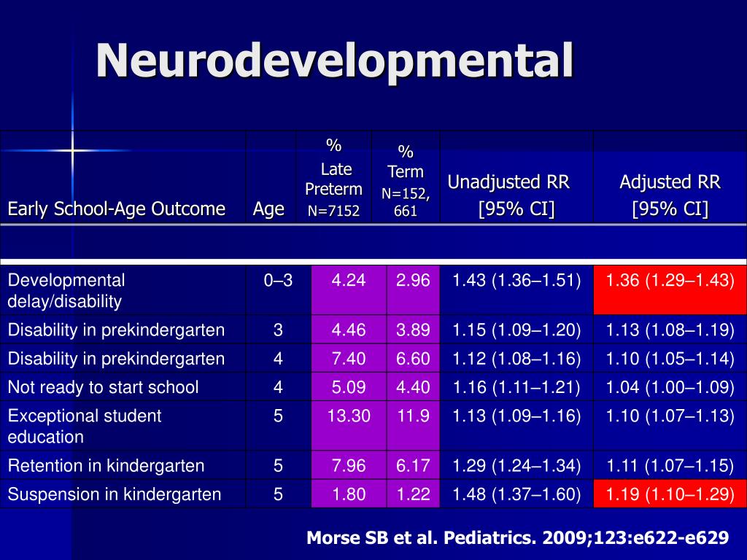747x560 pixels.
Task: Select unadjusted RR 1.13 (1.09–1.16)
Action: coord(516,416)
